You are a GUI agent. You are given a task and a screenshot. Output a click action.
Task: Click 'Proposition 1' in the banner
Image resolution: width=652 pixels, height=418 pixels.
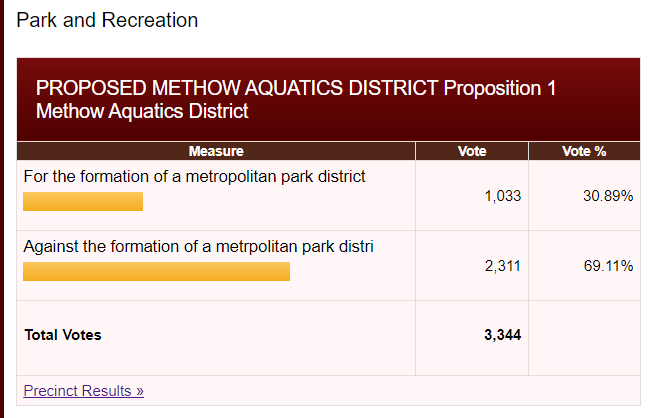click(x=500, y=88)
